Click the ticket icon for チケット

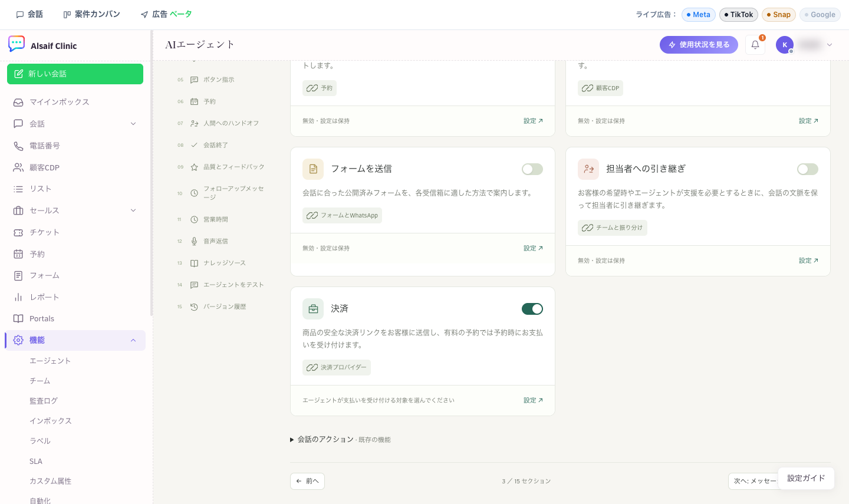pos(18,232)
